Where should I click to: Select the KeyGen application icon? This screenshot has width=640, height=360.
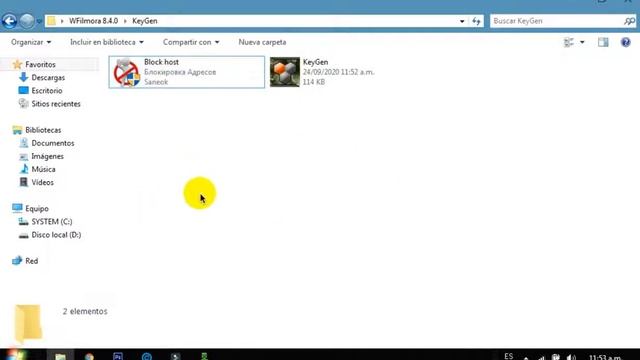pyautogui.click(x=285, y=72)
